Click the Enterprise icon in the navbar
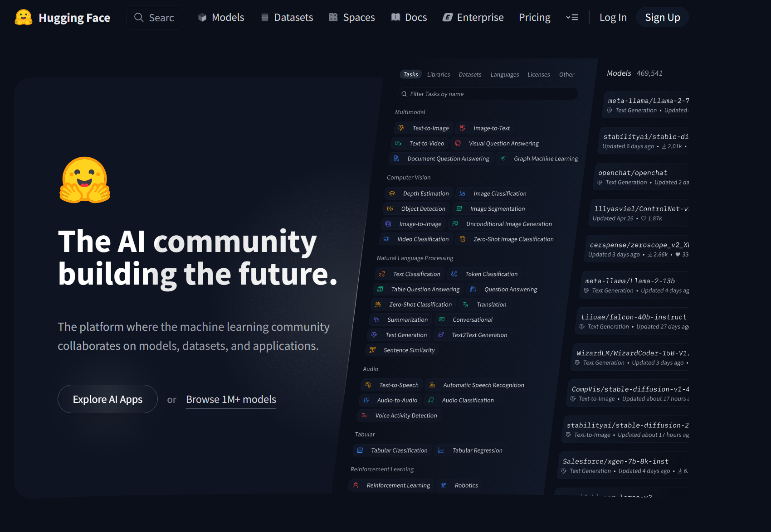 tap(448, 17)
